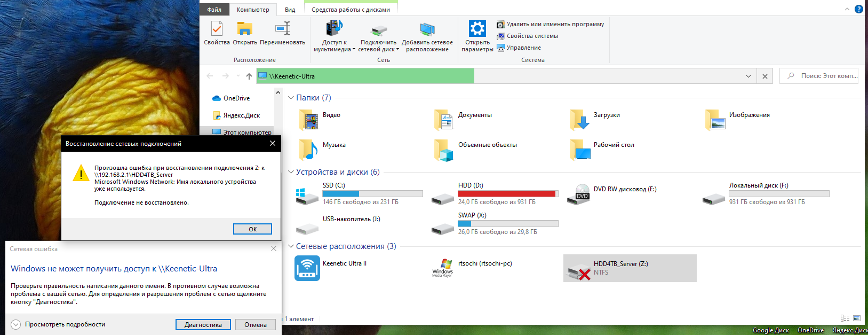Collapse the Папки (7) section
Image resolution: width=868 pixels, height=335 pixels.
(x=291, y=98)
